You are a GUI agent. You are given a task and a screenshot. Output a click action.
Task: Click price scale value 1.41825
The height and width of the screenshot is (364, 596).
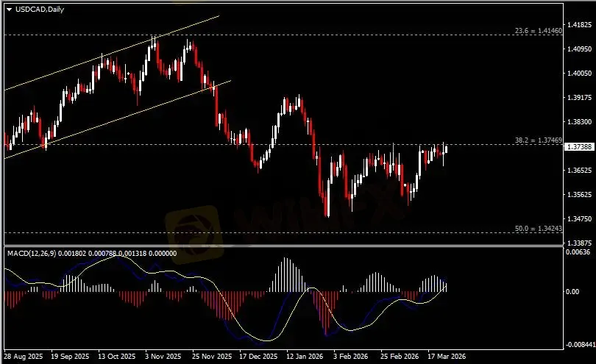pyautogui.click(x=579, y=25)
